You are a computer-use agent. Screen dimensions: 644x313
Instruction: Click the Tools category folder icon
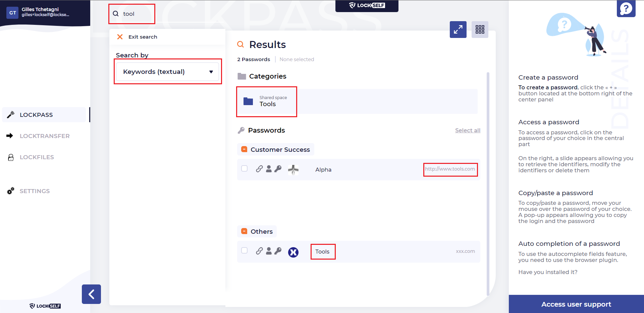pos(248,101)
